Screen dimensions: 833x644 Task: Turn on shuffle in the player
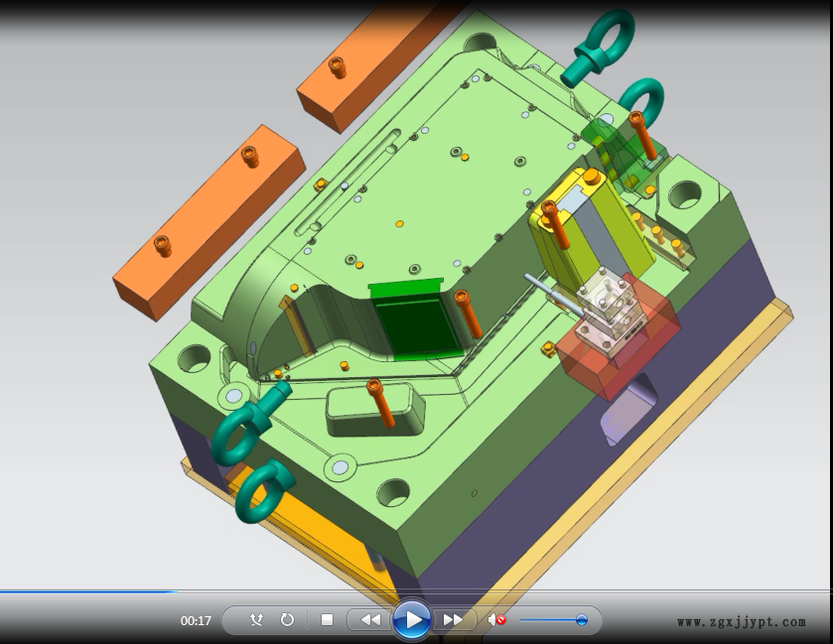click(256, 620)
